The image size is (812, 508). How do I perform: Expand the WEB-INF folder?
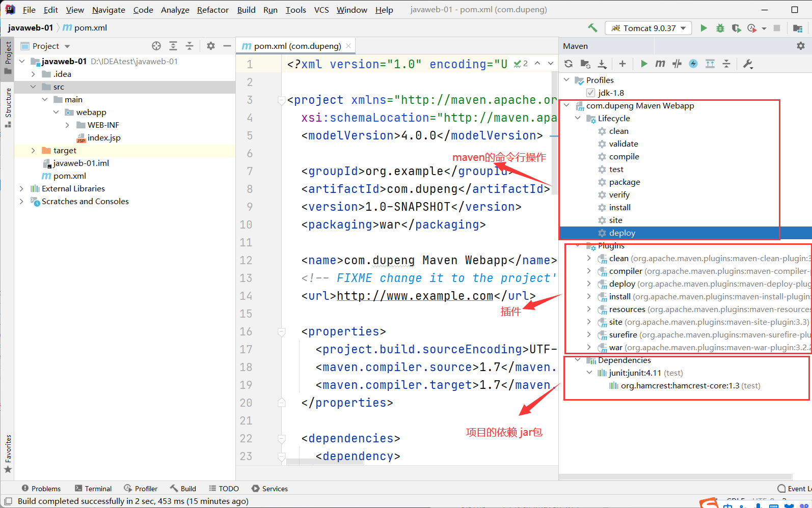67,125
